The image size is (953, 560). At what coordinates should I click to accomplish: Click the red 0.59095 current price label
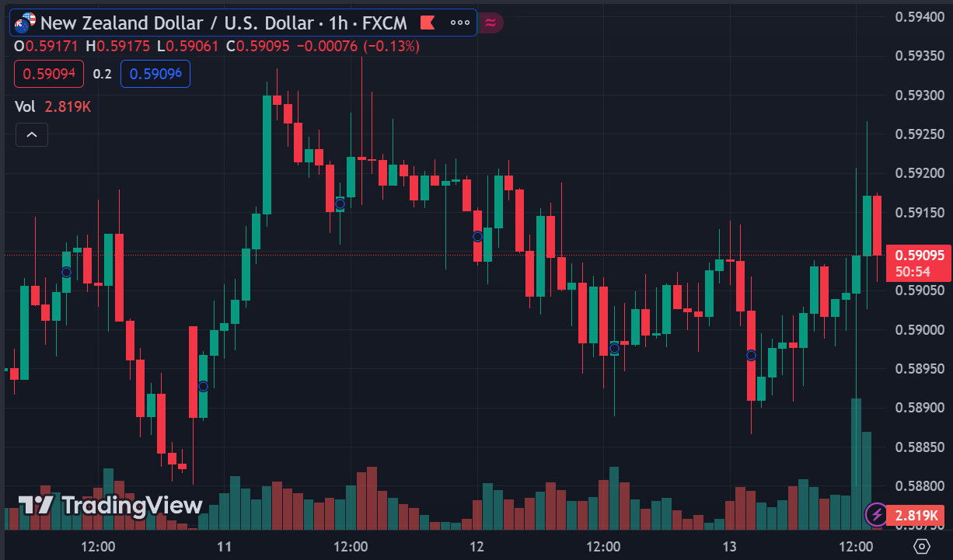(x=919, y=255)
